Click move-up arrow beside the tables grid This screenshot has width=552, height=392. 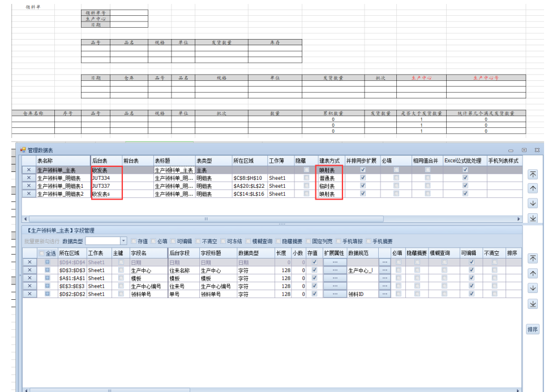[532, 188]
